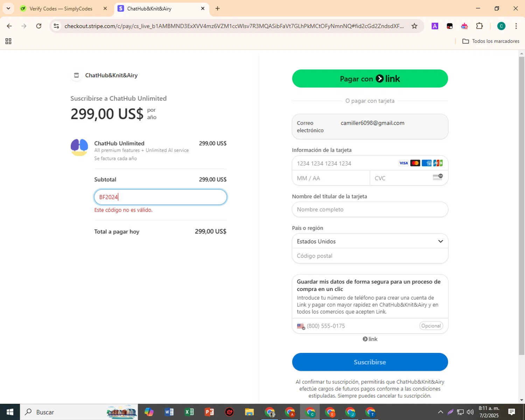Open Microsoft Word from the taskbar
The width and height of the screenshot is (525, 420).
[169, 412]
